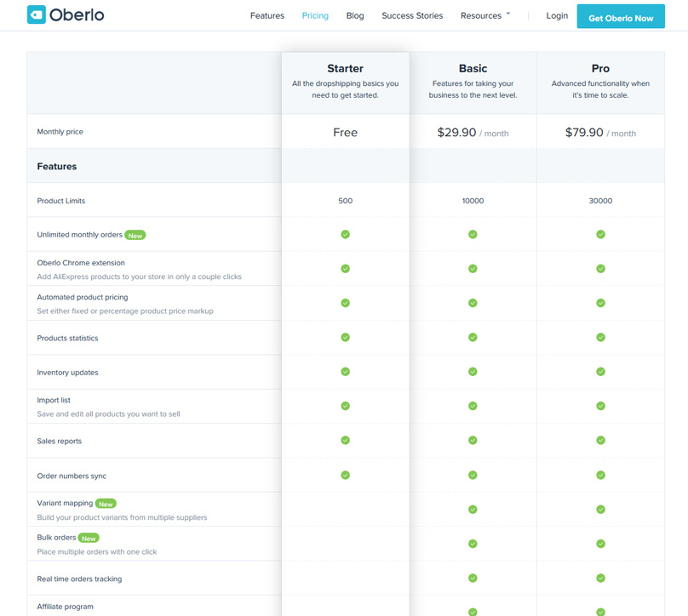Image resolution: width=688 pixels, height=616 pixels.
Task: Click Starter checkmark for Sales reports
Action: (346, 440)
